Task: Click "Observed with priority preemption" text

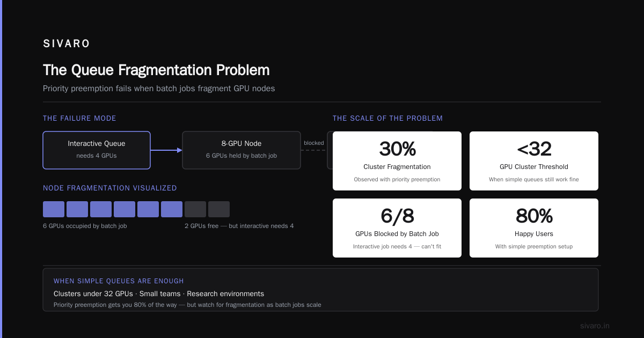Action: coord(397,180)
